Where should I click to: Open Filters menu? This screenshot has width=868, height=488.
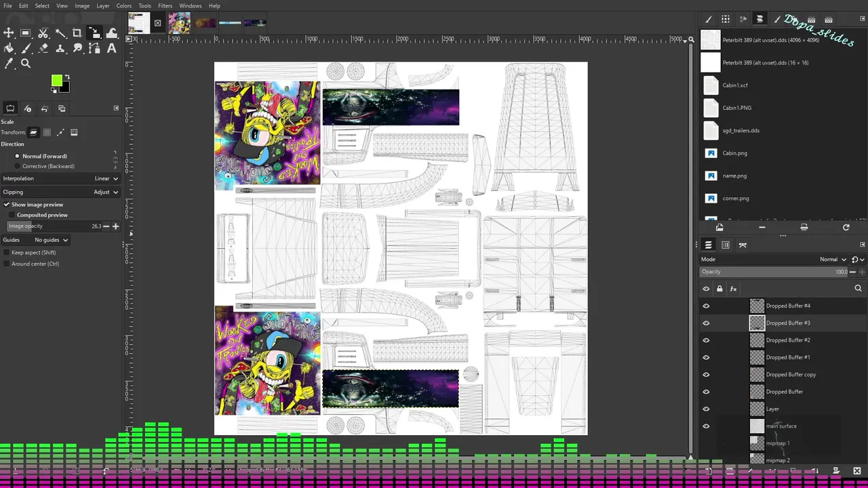[165, 6]
